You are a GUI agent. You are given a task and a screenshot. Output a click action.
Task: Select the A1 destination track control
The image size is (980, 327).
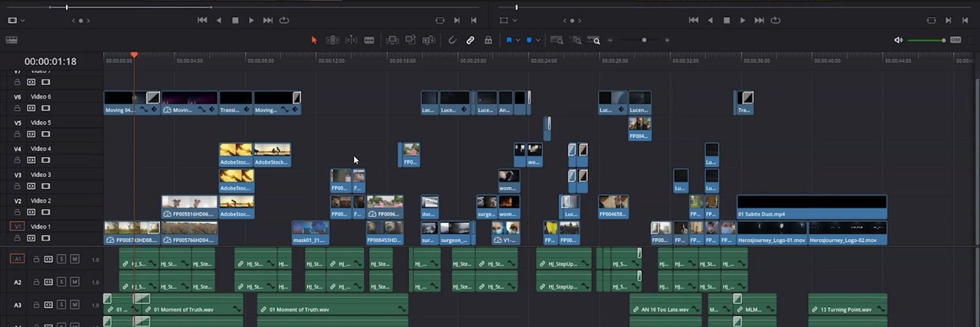(x=18, y=259)
